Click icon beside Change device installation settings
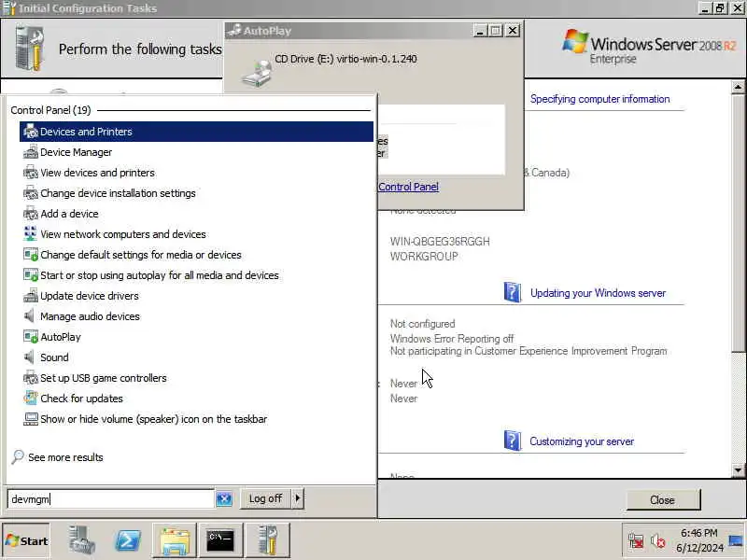Screen dimensions: 747x560 tap(31, 193)
